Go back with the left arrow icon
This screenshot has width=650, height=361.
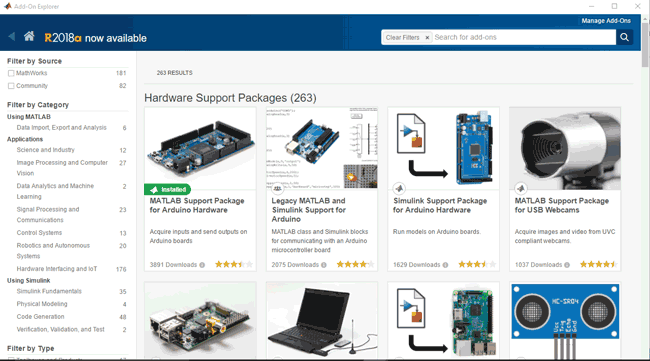pyautogui.click(x=12, y=36)
